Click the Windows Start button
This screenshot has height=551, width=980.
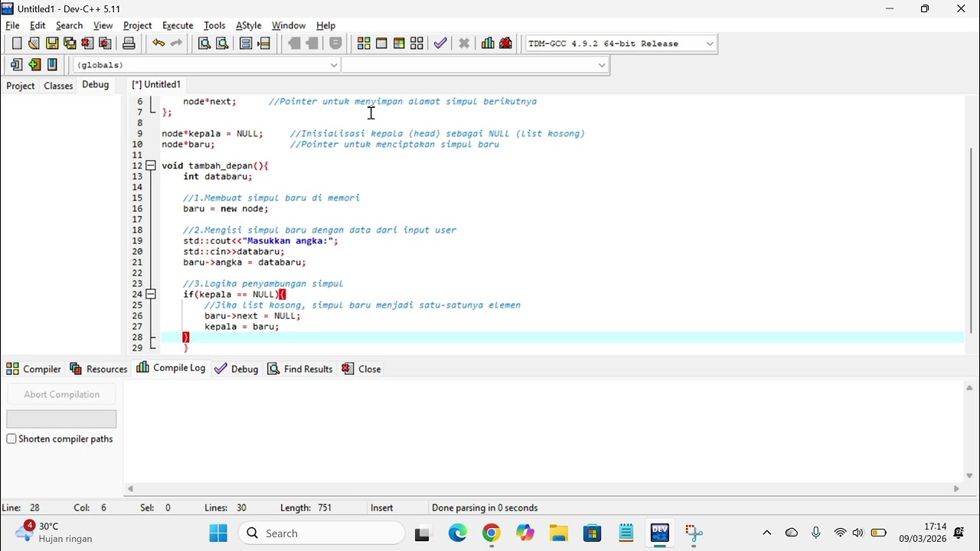point(218,533)
